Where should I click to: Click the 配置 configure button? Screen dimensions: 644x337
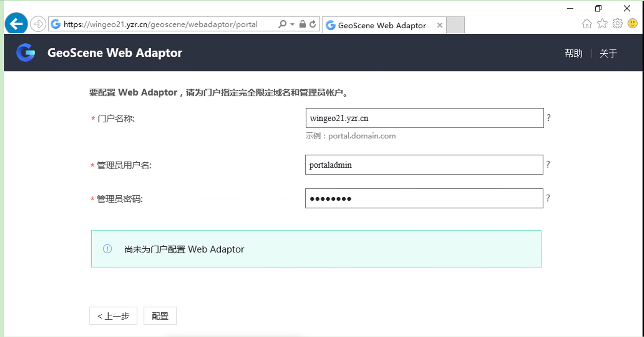tap(160, 316)
